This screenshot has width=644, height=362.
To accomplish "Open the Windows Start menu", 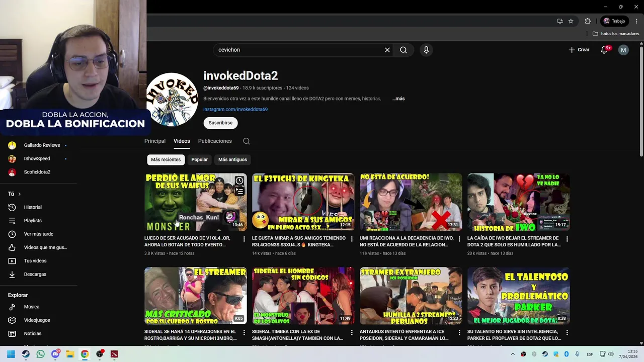I will (x=11, y=354).
